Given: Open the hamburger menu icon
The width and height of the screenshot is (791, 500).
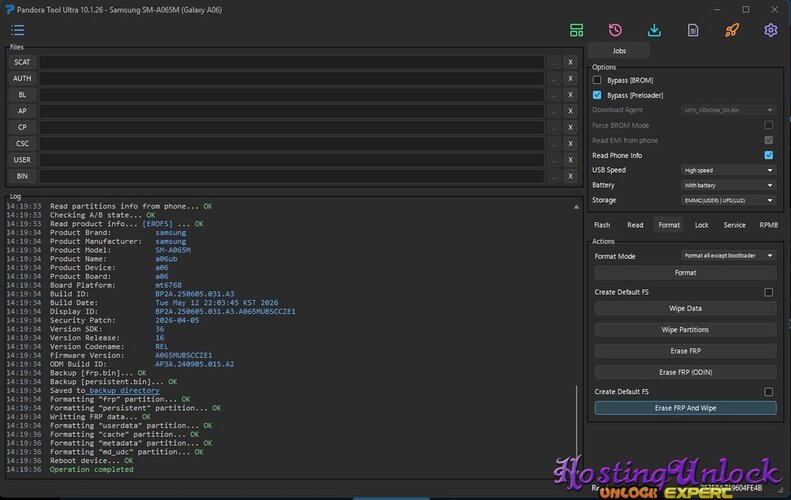Looking at the screenshot, I should pyautogui.click(x=18, y=30).
